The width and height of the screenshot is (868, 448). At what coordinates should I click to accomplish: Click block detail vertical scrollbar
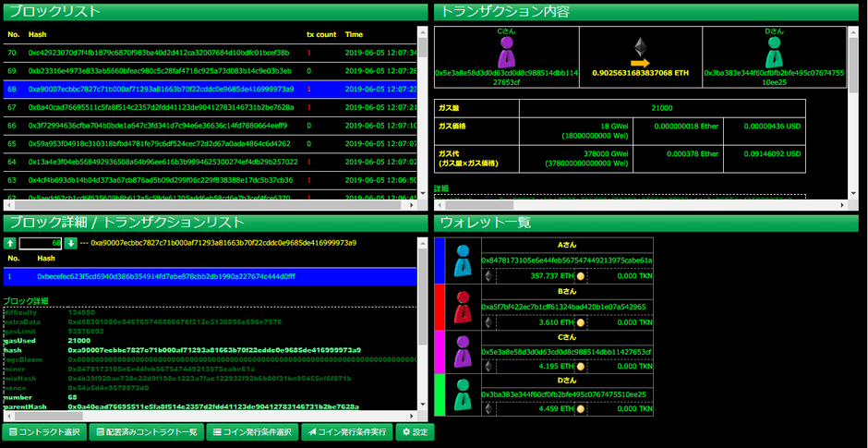(x=422, y=324)
